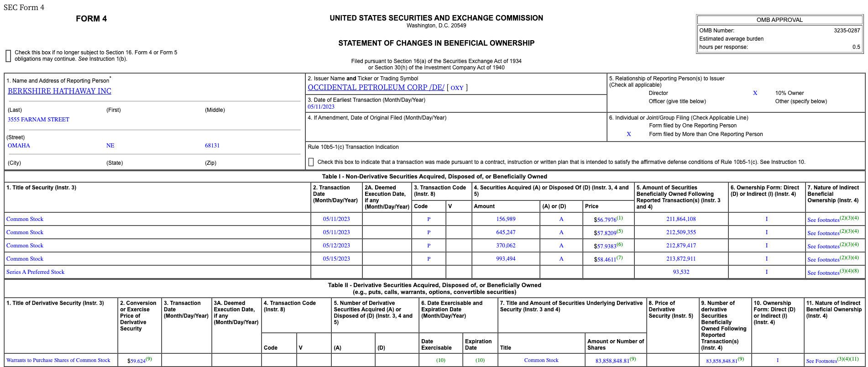This screenshot has height=367, width=868.
Task: Click transaction code P in the 05/12/2023 row
Action: pyautogui.click(x=429, y=246)
